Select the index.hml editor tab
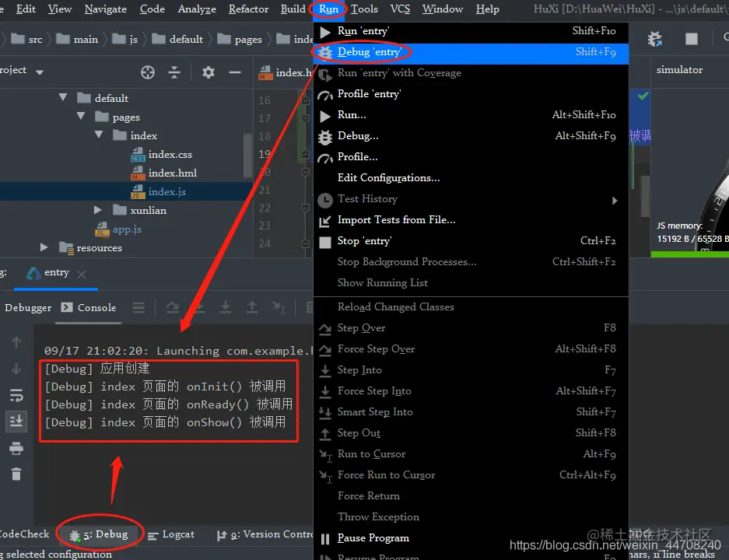The image size is (729, 560). 286,72
